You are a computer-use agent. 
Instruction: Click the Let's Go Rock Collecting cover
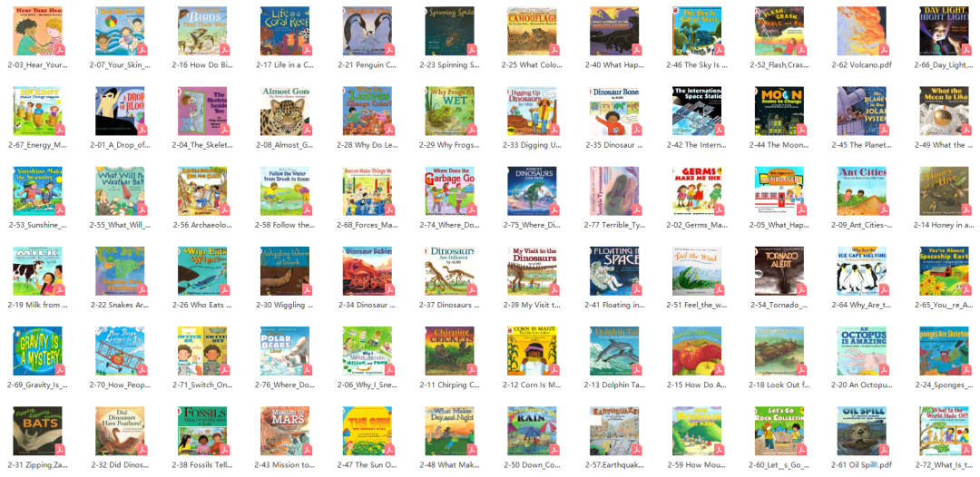779,431
